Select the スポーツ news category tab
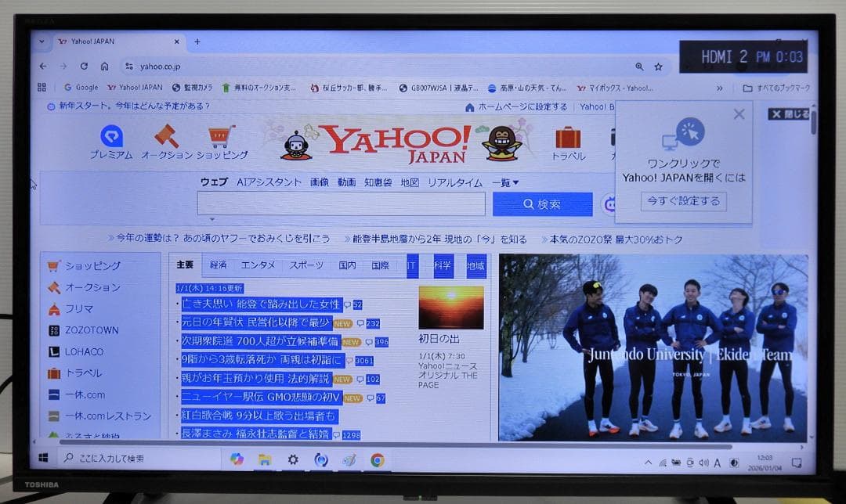This screenshot has width=846, height=504. (x=306, y=265)
